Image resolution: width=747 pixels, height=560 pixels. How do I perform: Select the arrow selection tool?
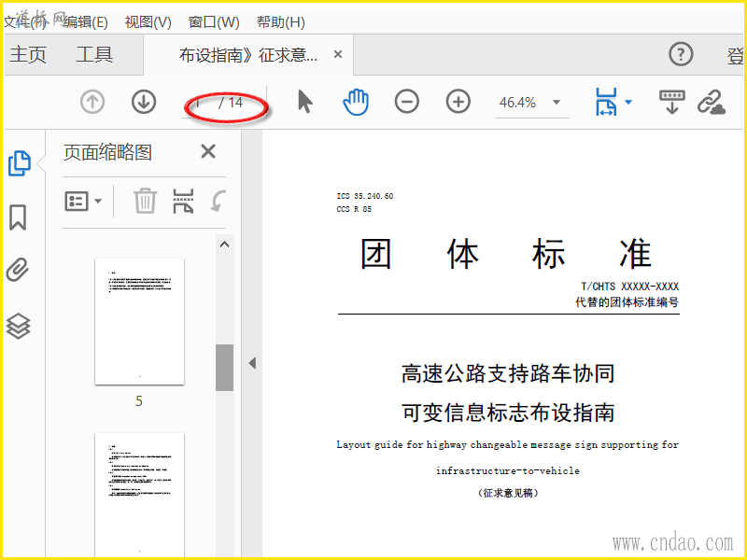click(x=305, y=102)
